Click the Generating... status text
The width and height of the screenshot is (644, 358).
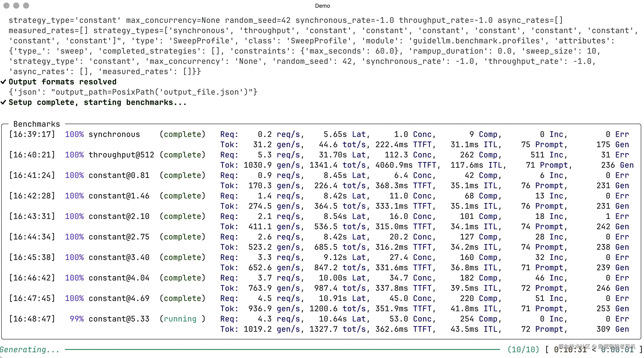[x=29, y=349]
